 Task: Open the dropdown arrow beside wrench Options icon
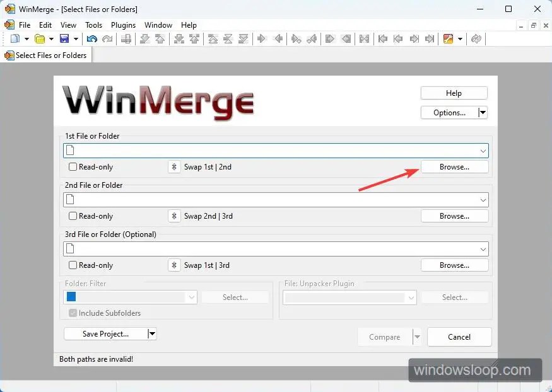tap(460, 38)
